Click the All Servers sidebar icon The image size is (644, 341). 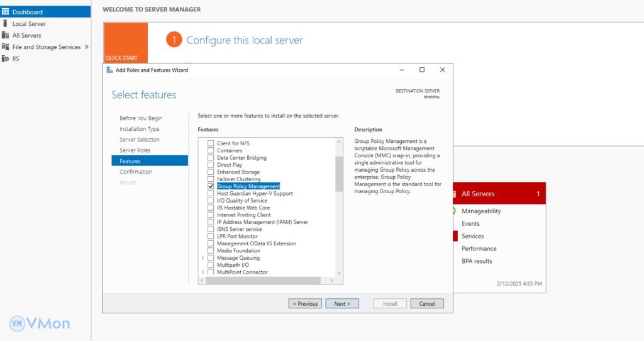5,35
